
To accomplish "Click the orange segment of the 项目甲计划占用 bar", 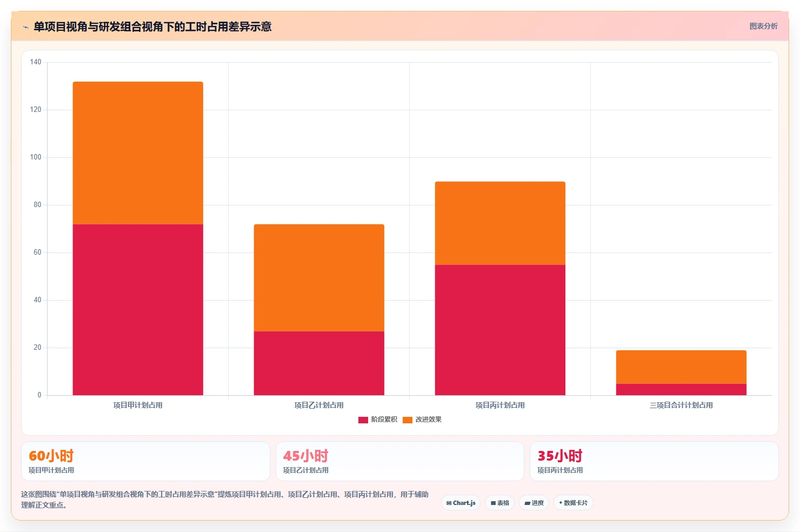I will 138,153.
